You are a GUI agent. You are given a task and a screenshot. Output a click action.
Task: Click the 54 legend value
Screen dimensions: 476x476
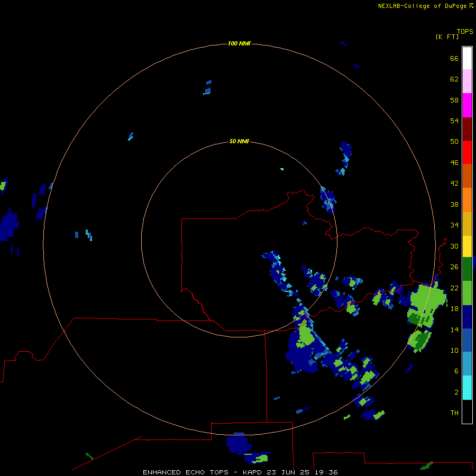[454, 121]
